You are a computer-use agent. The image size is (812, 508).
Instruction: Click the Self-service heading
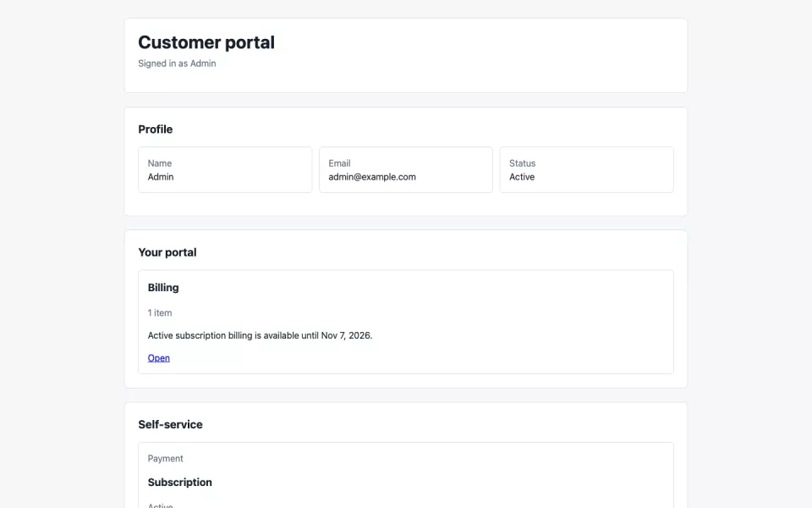[170, 424]
